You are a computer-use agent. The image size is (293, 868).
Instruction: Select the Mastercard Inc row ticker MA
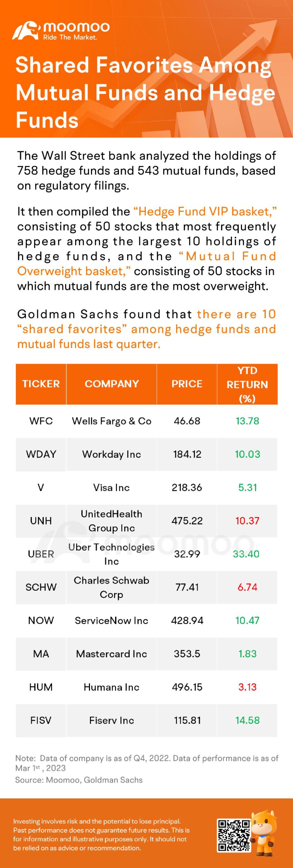point(41,654)
